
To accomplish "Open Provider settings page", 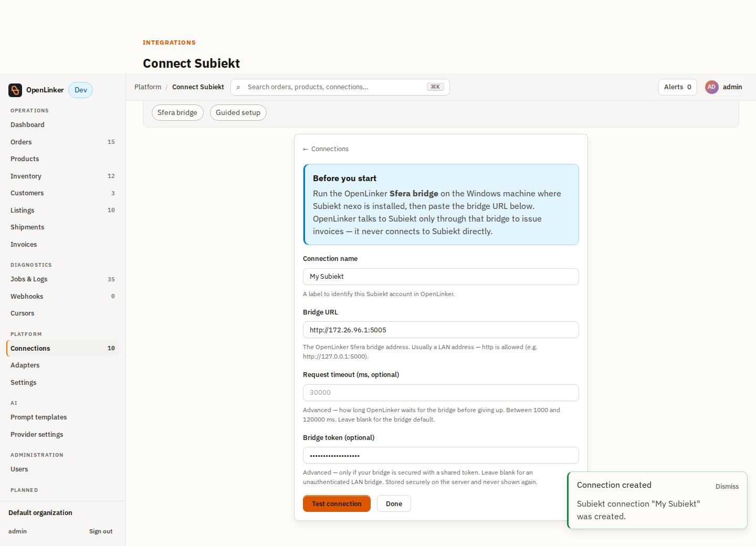I will [x=63, y=435].
